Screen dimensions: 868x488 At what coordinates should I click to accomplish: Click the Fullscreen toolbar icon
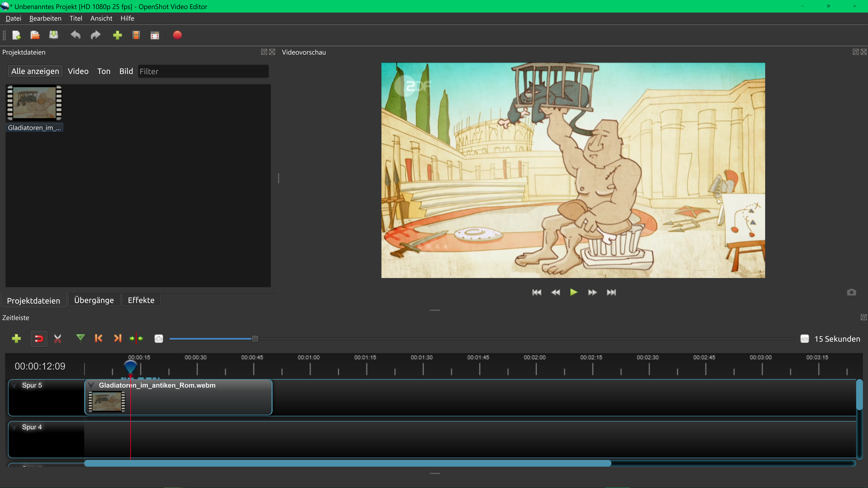tap(155, 35)
